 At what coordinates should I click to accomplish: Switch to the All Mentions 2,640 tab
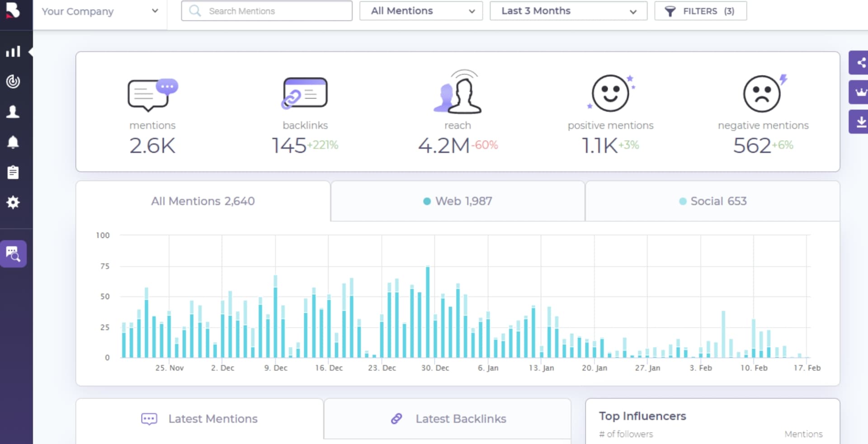tap(203, 201)
